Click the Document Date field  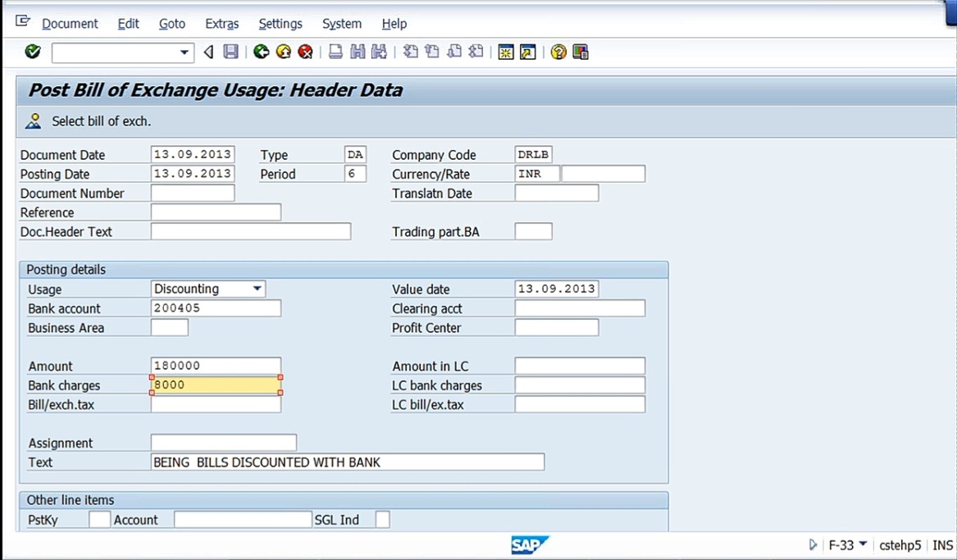point(193,154)
